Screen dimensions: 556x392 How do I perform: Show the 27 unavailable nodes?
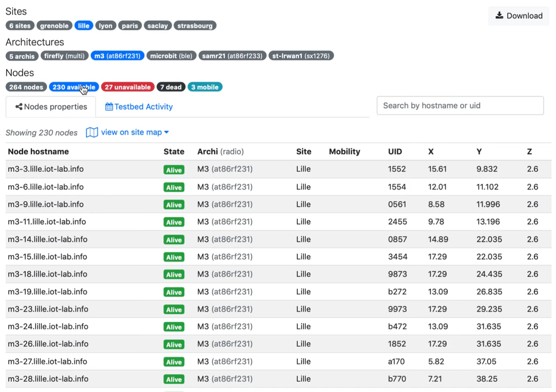128,87
